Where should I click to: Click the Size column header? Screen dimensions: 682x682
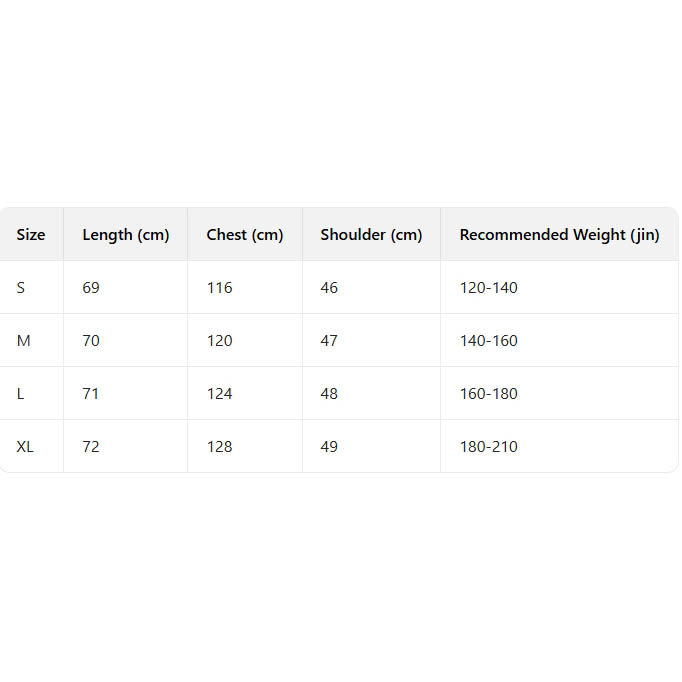(x=31, y=235)
